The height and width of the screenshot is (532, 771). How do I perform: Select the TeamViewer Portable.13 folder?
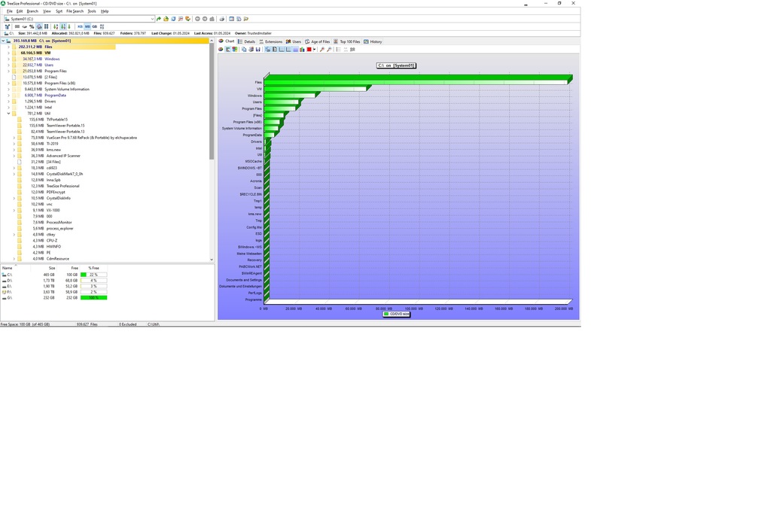click(x=66, y=132)
